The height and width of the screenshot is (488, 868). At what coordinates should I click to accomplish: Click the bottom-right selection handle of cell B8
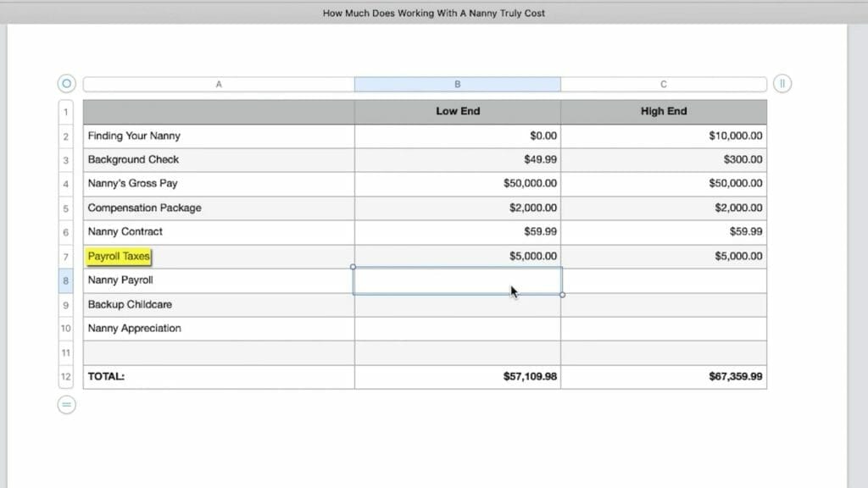562,295
